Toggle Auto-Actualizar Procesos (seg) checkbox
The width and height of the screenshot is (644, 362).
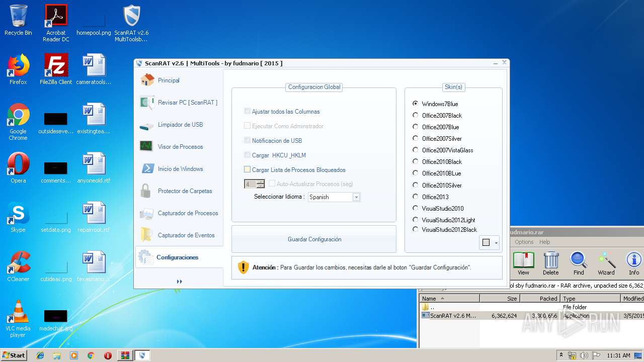pyautogui.click(x=272, y=184)
